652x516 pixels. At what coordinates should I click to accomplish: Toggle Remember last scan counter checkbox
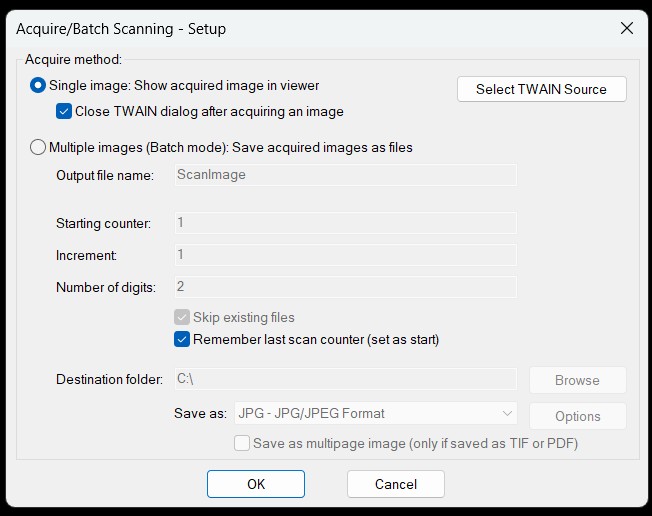(x=182, y=339)
